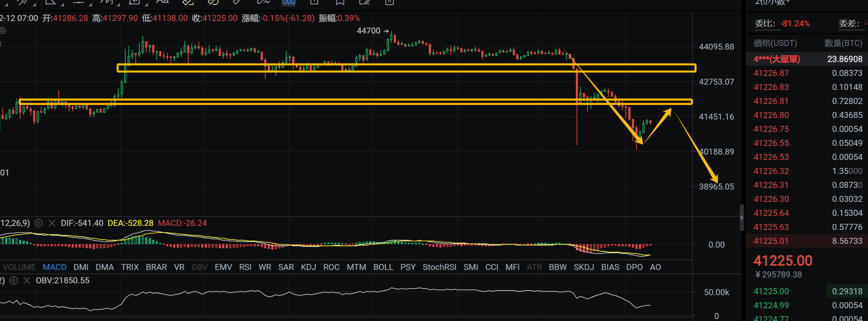Click sell order price 41226.83

771,87
